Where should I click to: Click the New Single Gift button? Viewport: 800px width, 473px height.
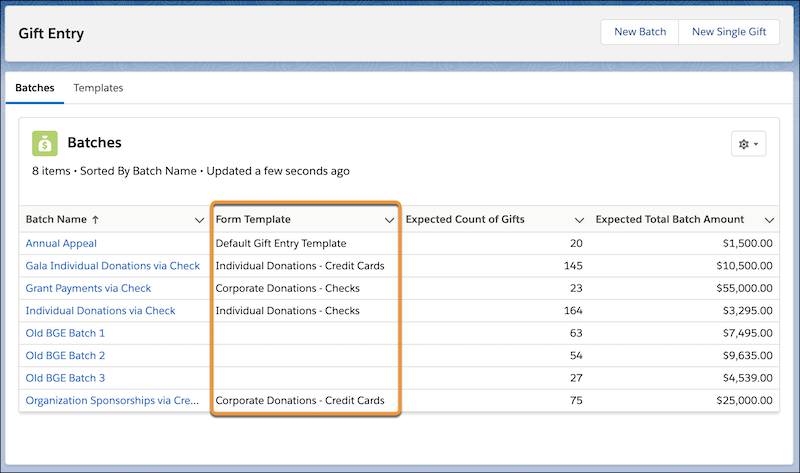pyautogui.click(x=729, y=32)
